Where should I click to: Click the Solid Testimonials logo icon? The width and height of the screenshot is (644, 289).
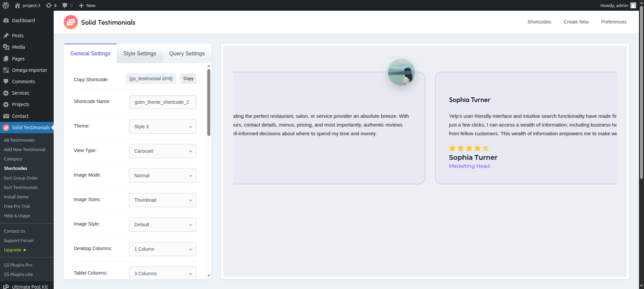(x=71, y=22)
